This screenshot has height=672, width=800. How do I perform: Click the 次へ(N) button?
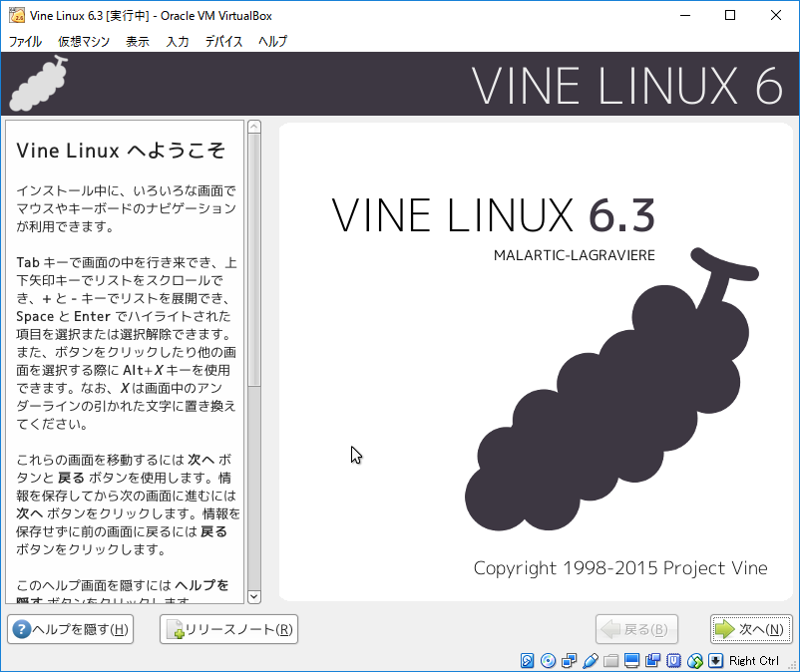point(751,629)
